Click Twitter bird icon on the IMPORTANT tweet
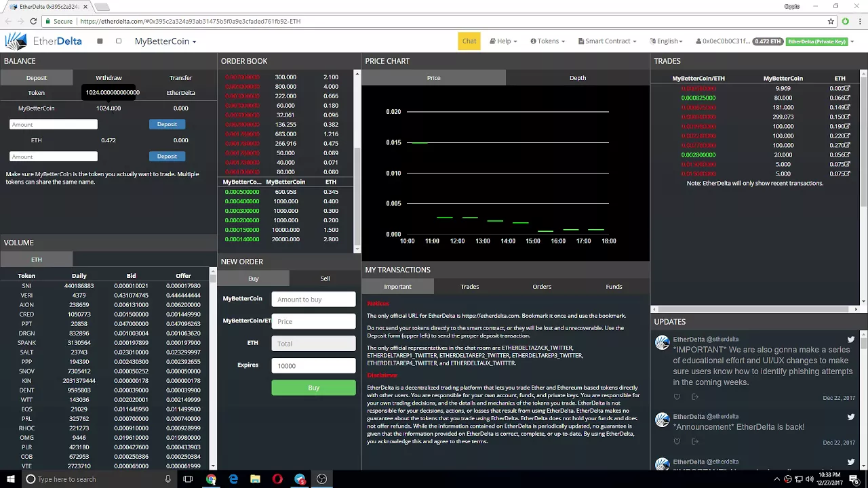This screenshot has height=488, width=868. pos(851,340)
